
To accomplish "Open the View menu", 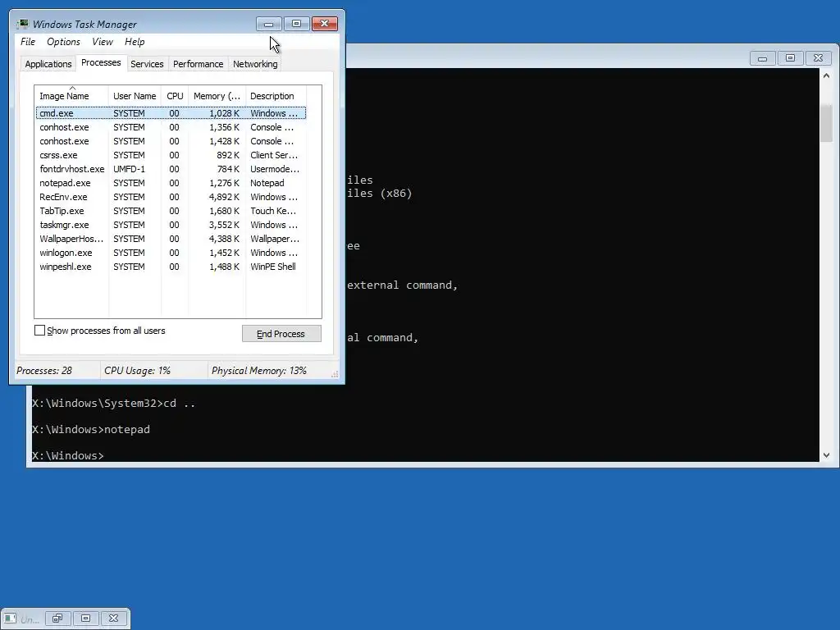I will click(103, 42).
